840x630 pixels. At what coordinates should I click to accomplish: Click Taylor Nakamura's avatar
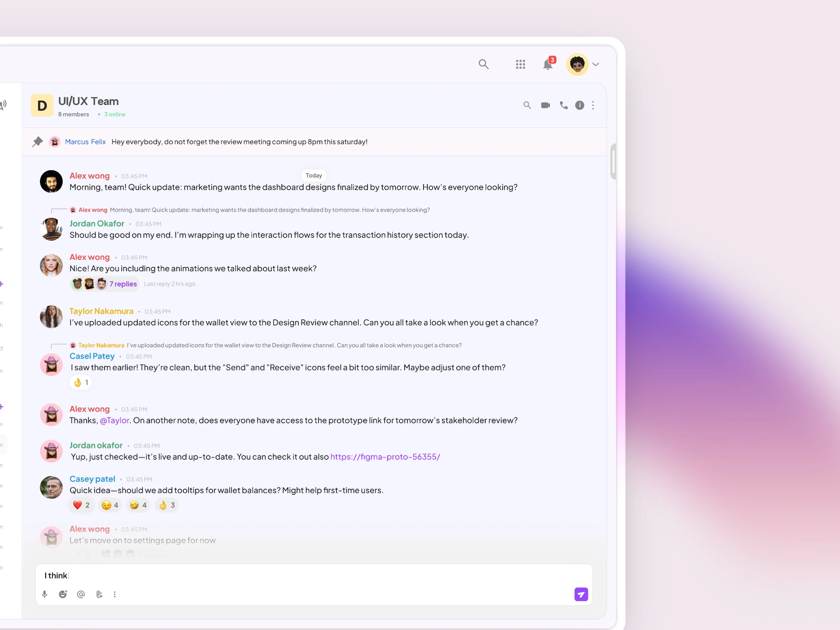coord(51,317)
